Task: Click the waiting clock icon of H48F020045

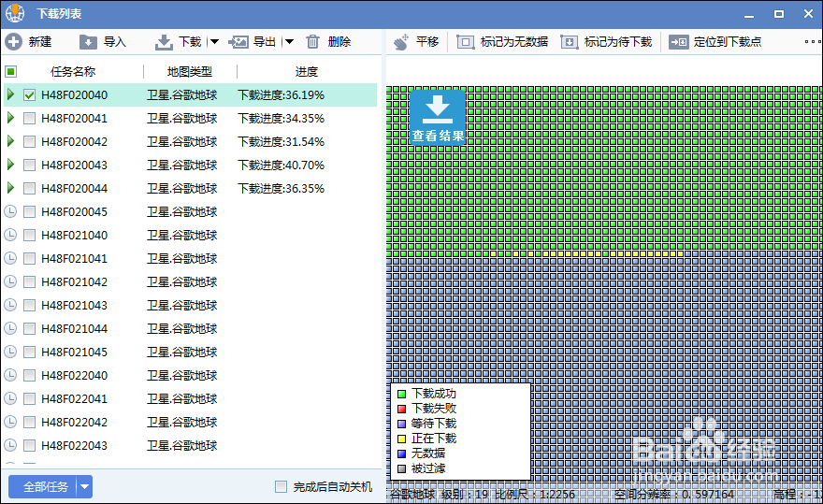Action: [10, 211]
